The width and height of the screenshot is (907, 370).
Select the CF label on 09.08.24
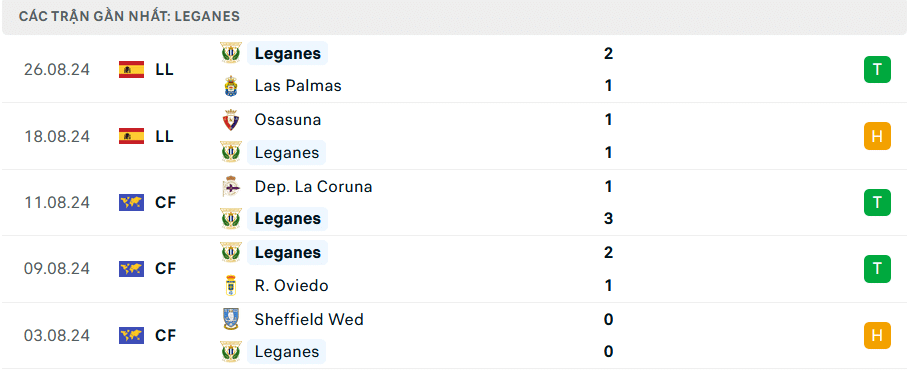pyautogui.click(x=165, y=269)
